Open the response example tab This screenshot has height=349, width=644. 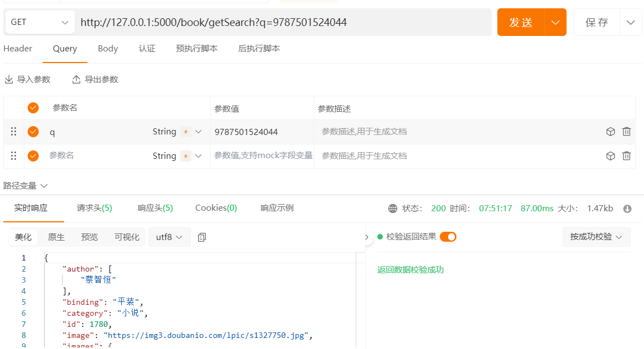pos(277,208)
